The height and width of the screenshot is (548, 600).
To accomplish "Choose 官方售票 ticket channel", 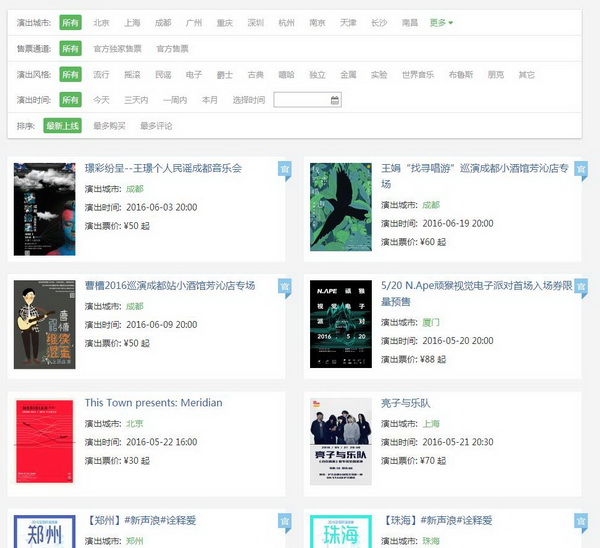I will [172, 49].
